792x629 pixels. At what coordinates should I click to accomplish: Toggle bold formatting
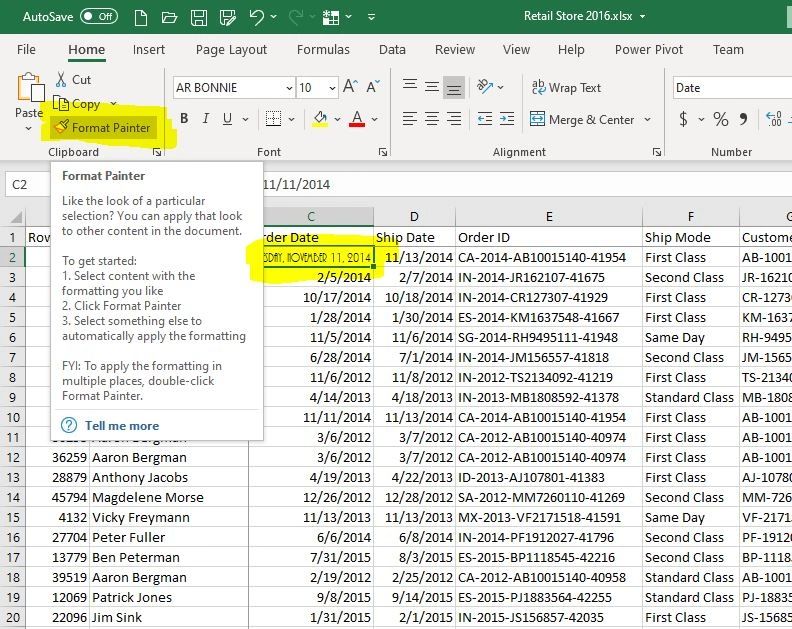point(184,119)
